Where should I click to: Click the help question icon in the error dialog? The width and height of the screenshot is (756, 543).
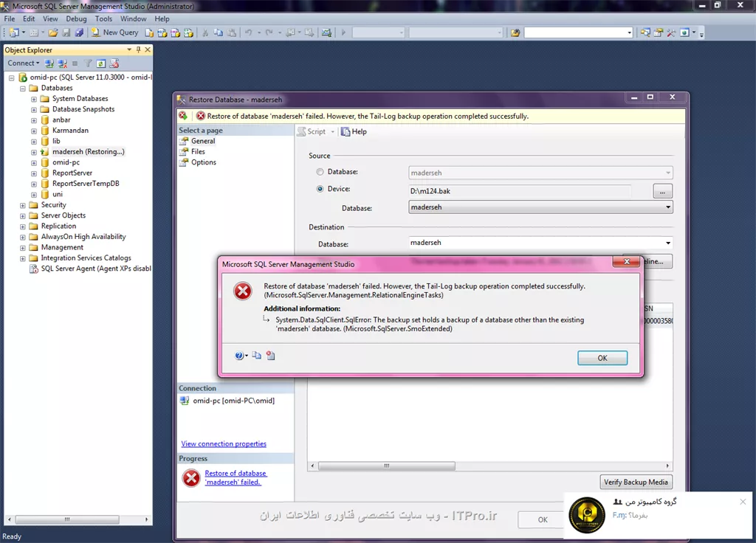coord(240,356)
